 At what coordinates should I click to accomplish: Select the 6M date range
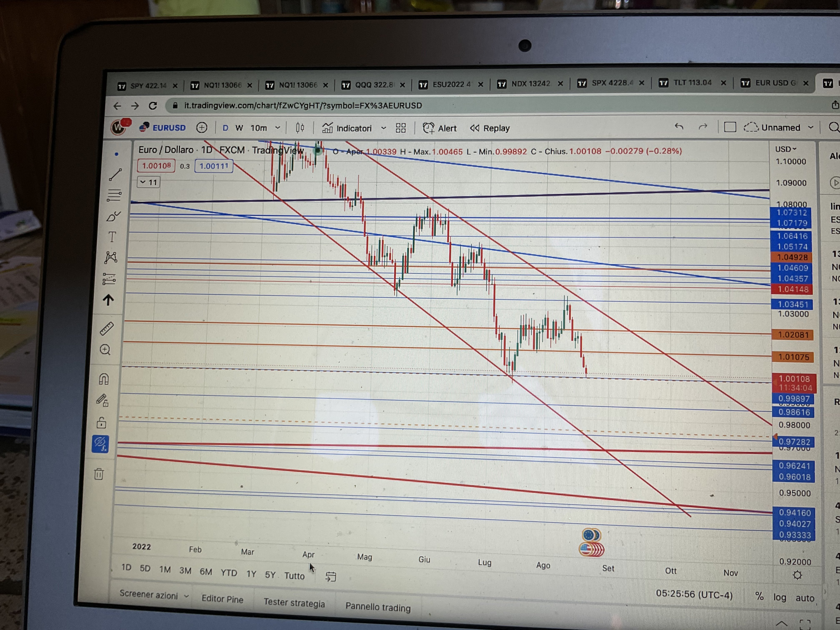pos(206,571)
